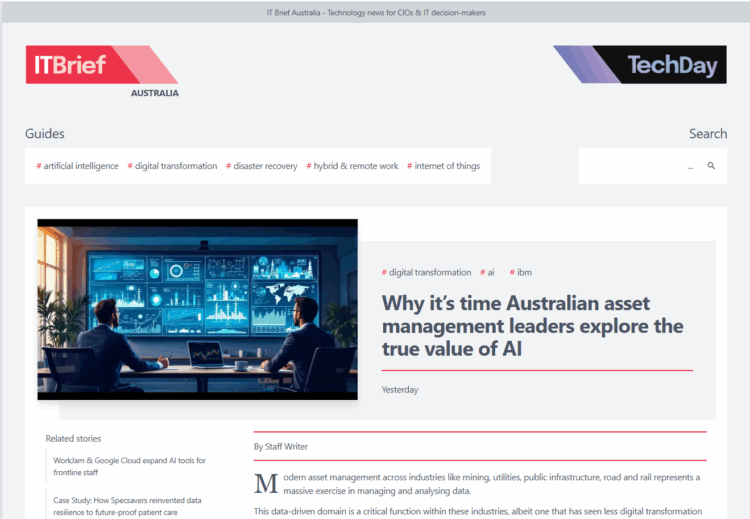This screenshot has height=519, width=750.
Task: Click the By Staff Writer byline
Action: pos(281,446)
